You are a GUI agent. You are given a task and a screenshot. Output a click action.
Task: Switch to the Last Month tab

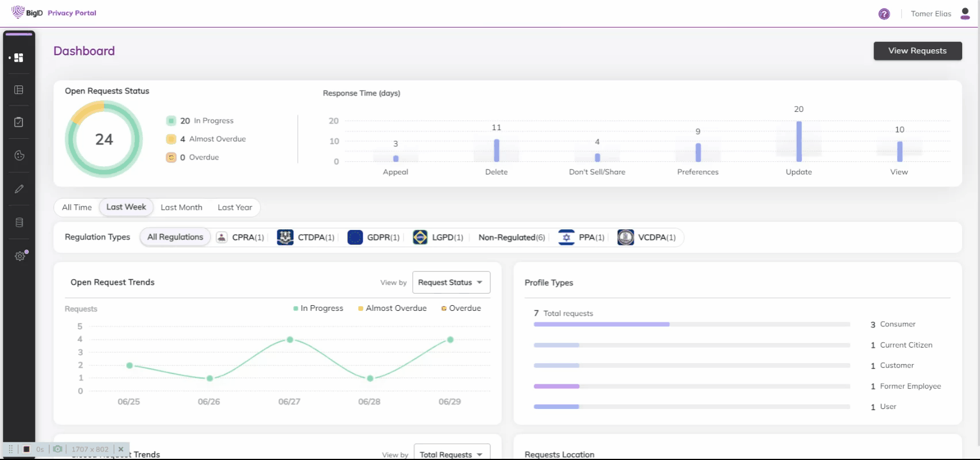point(181,207)
